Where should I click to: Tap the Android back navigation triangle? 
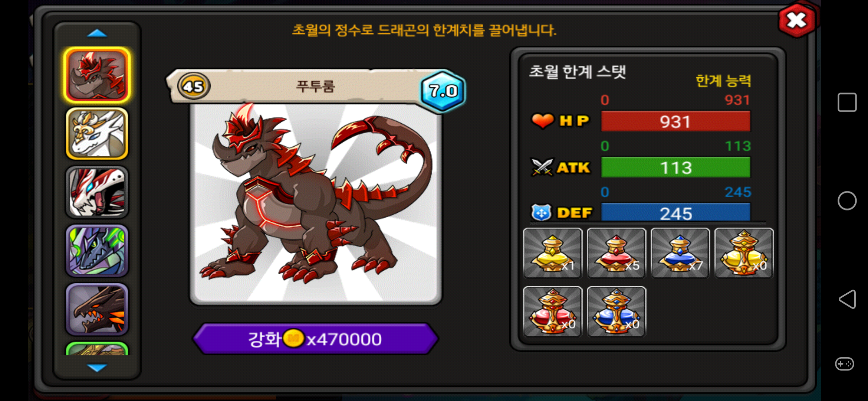pyautogui.click(x=847, y=299)
